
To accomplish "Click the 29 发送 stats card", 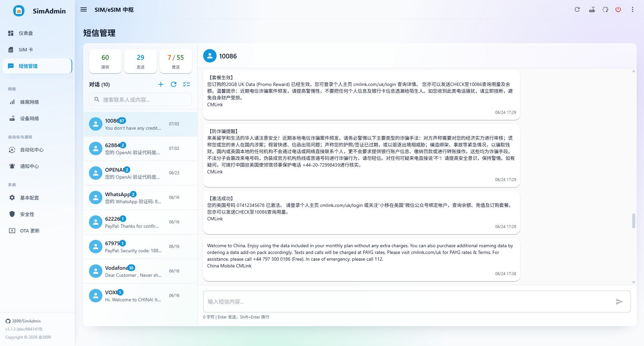I will (x=140, y=61).
